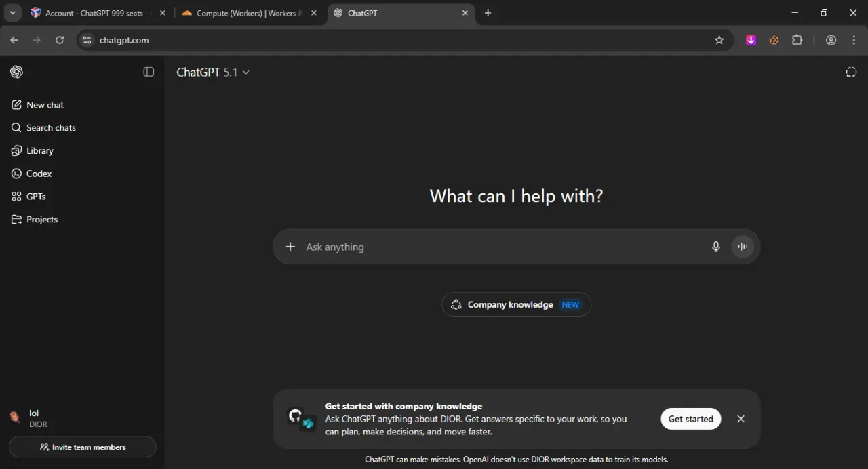Click the ChatGPT logo in sidebar
Image resolution: width=868 pixels, height=469 pixels.
(17, 72)
